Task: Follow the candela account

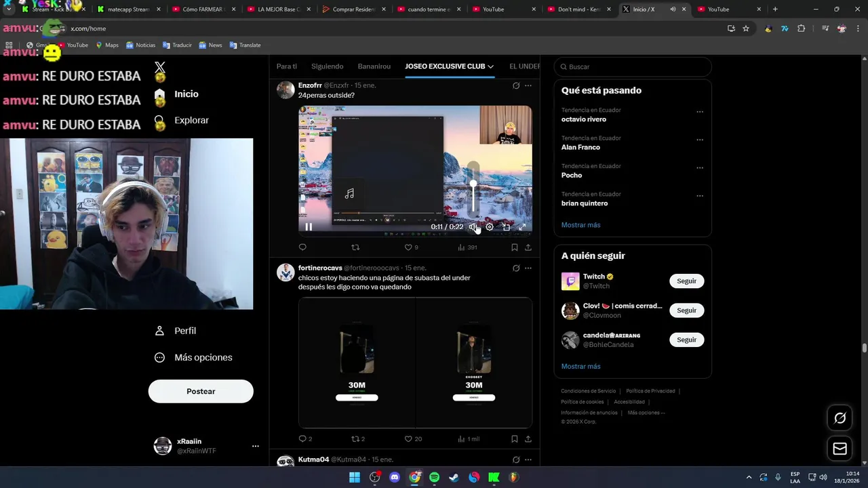Action: tap(686, 340)
